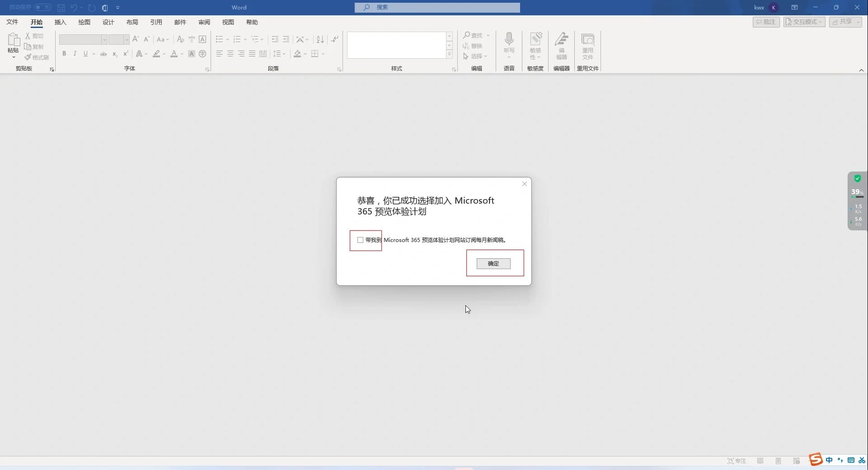Click the Redo icon in the title bar
Screen dimensions: 868x470
pos(92,8)
